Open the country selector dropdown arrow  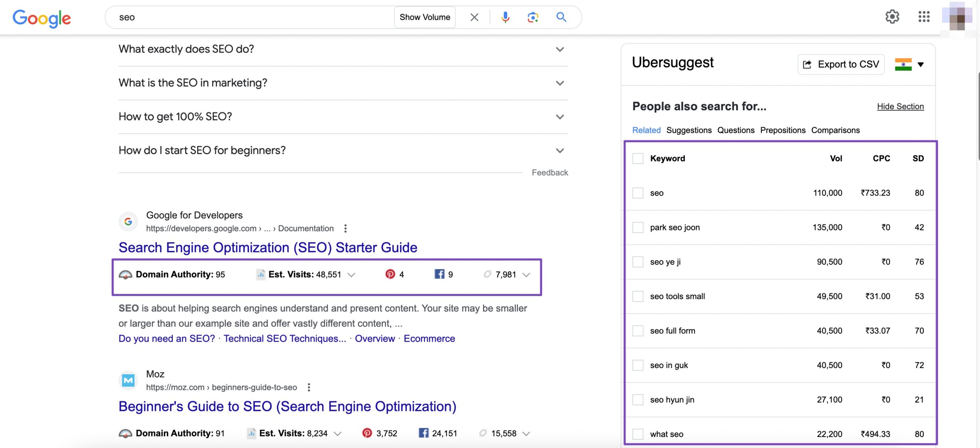[x=921, y=64]
